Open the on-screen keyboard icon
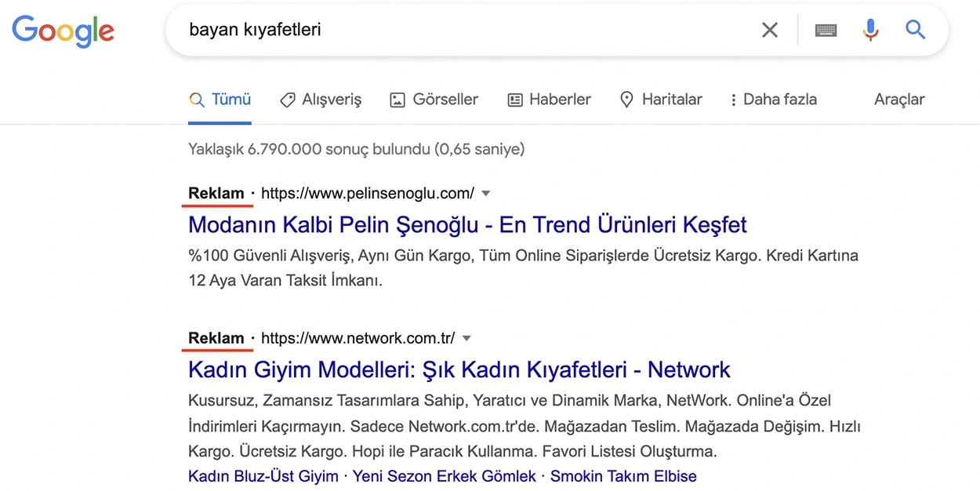Viewport: 980px width, 491px height. pos(826,30)
